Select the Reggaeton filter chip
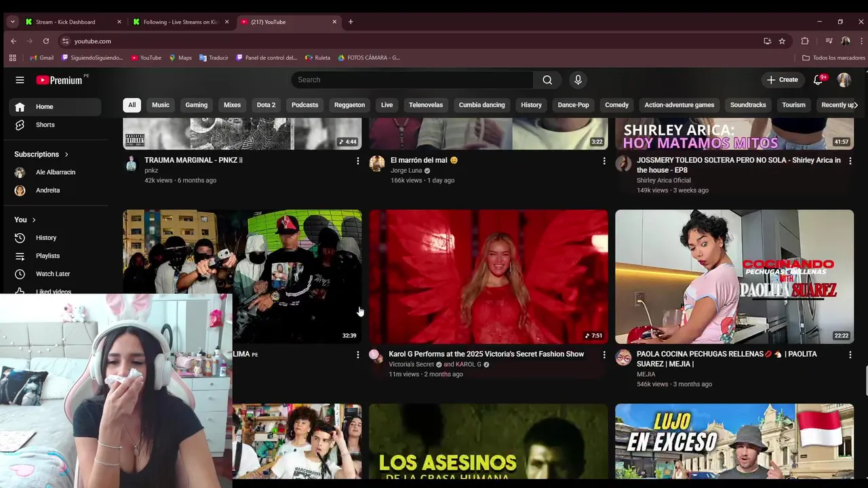 pyautogui.click(x=349, y=105)
